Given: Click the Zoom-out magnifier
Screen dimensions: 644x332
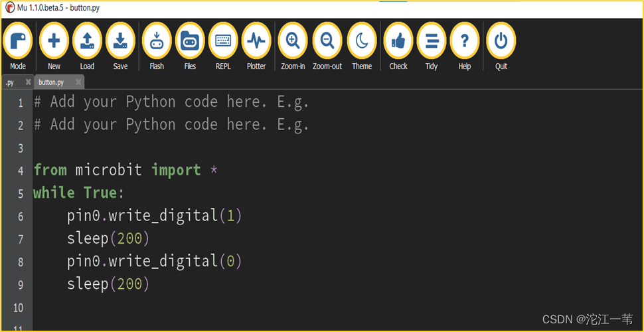Looking at the screenshot, I should [x=327, y=41].
